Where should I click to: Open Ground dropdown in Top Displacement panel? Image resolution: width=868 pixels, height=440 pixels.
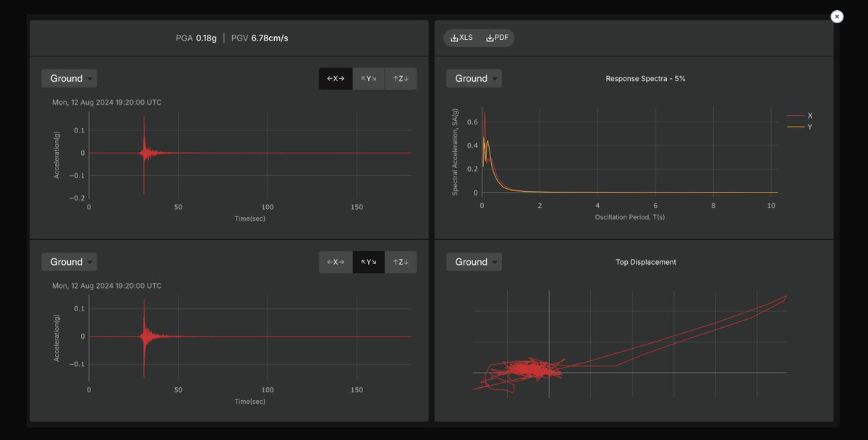click(x=474, y=261)
